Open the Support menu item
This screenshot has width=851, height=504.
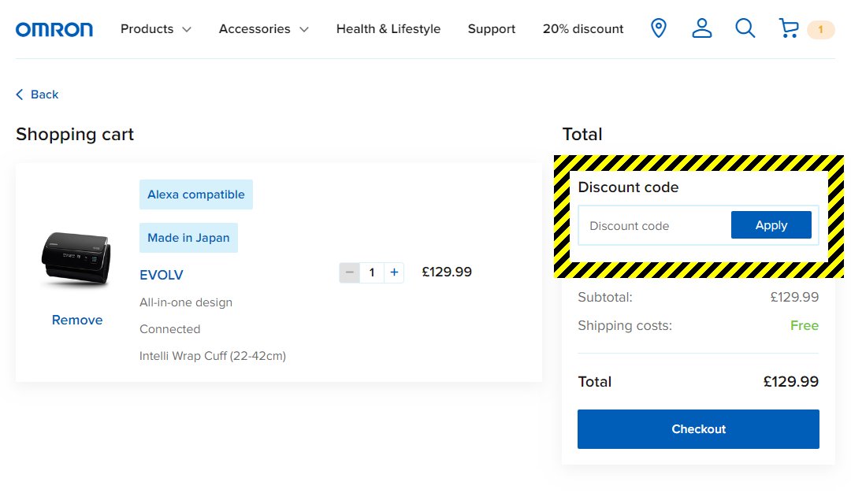[491, 29]
